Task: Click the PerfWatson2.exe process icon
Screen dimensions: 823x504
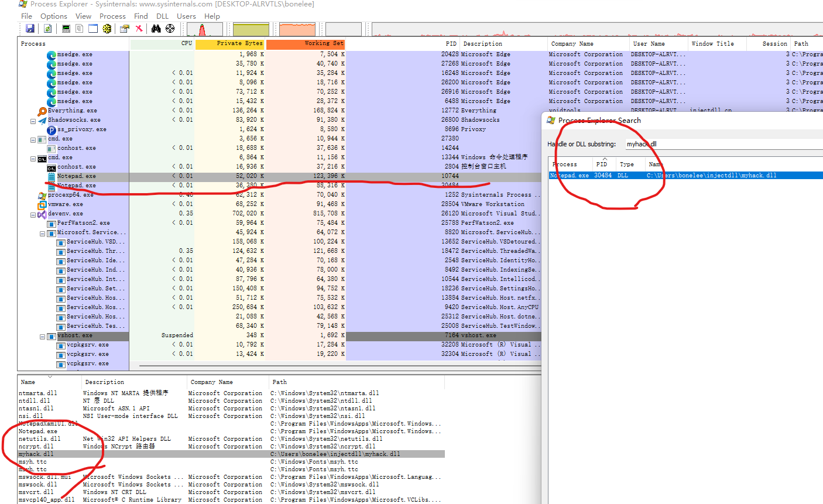Action: coord(52,223)
